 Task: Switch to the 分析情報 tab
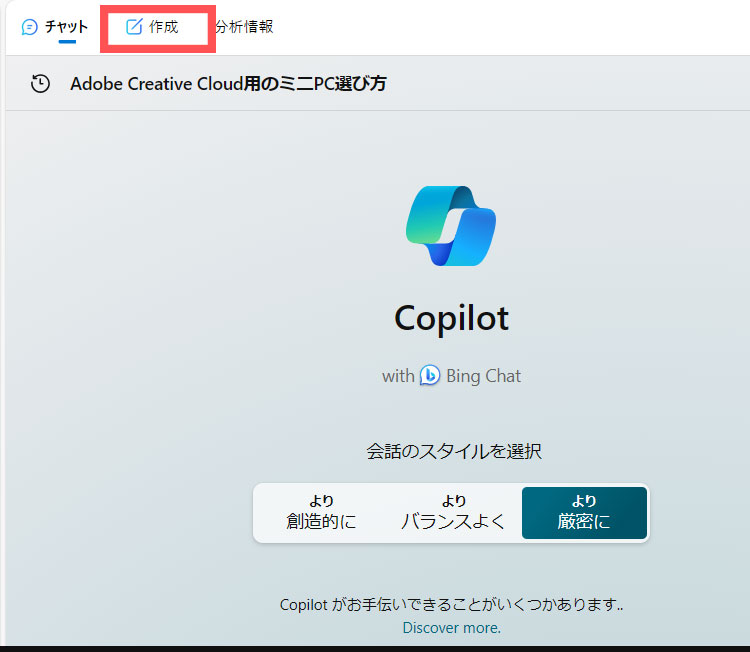(244, 27)
